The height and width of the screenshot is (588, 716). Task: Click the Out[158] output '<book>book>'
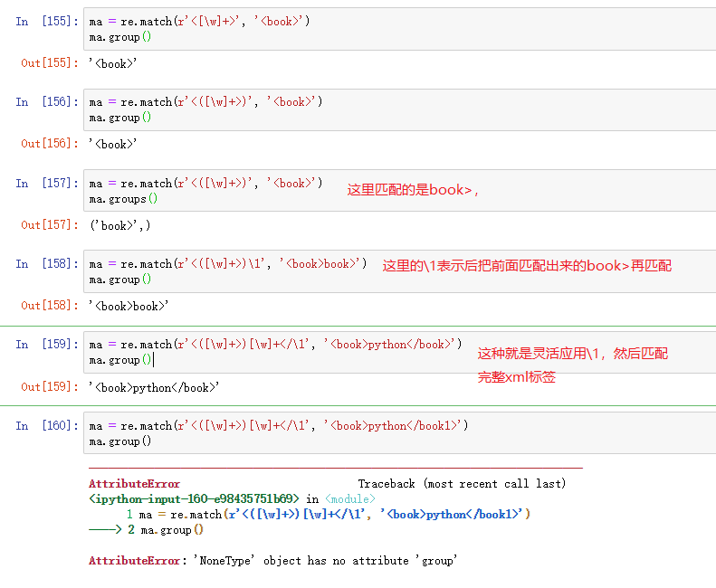pos(129,306)
